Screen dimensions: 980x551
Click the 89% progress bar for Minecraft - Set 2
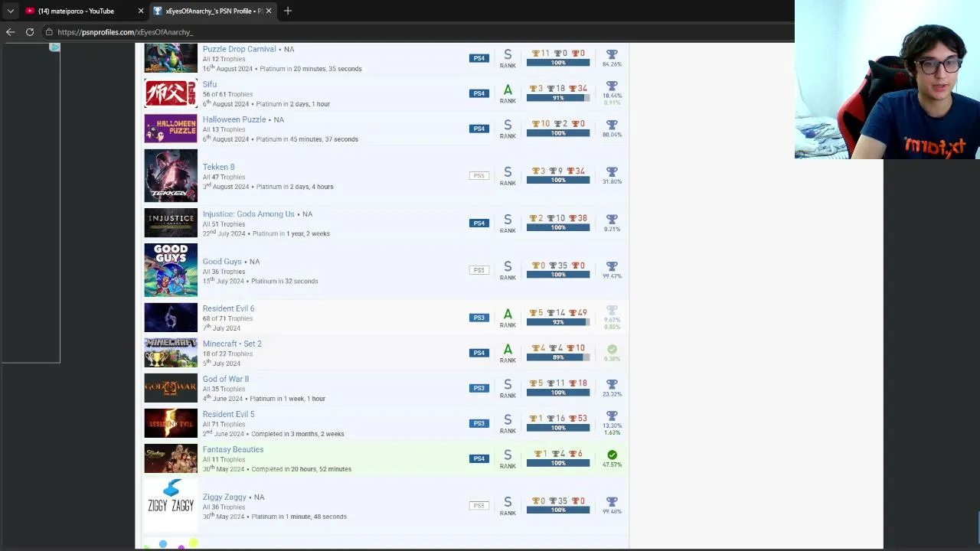pyautogui.click(x=558, y=357)
